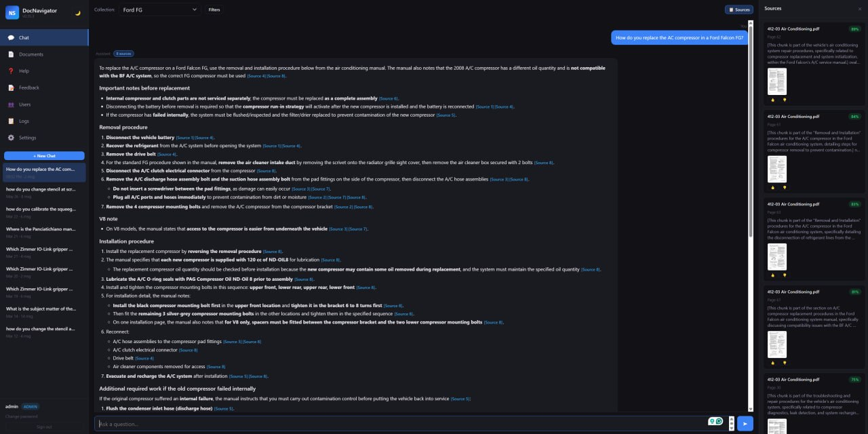The height and width of the screenshot is (434, 868).
Task: Toggle the Sources panel button
Action: click(739, 9)
